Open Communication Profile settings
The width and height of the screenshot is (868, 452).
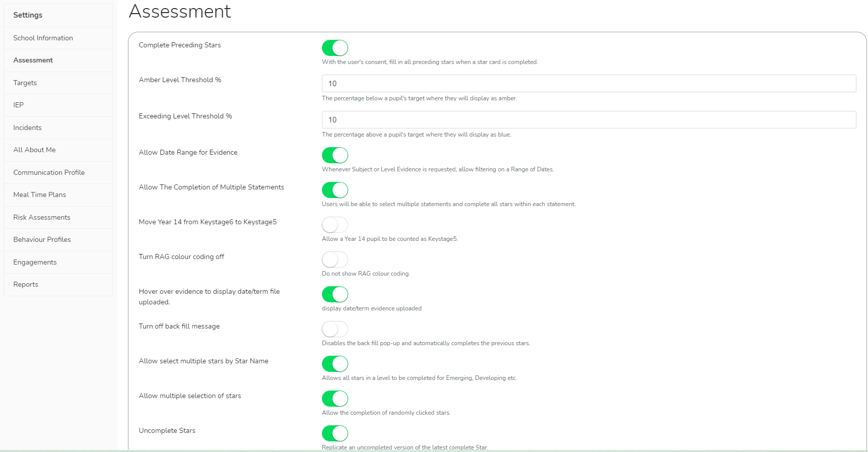click(58, 172)
